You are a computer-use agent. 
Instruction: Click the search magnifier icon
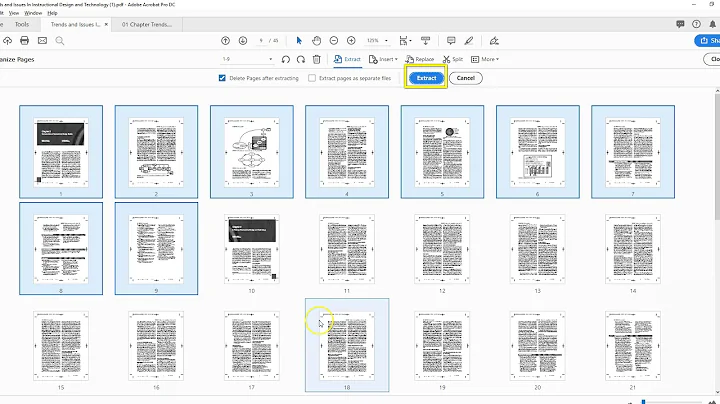click(x=60, y=41)
